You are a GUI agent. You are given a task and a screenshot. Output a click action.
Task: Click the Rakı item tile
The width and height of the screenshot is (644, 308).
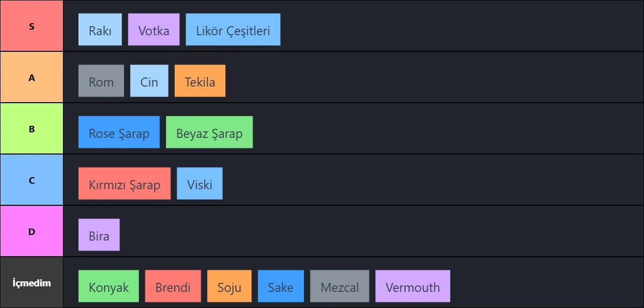pos(100,30)
